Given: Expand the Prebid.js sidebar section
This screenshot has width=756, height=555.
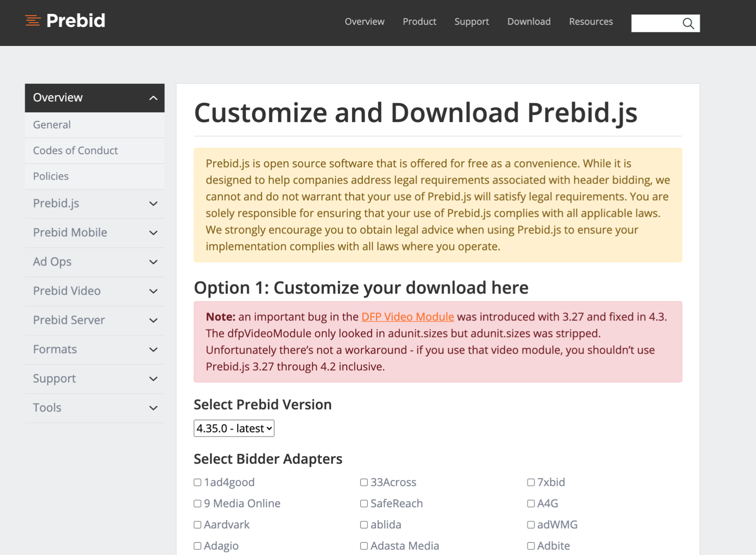Looking at the screenshot, I should (153, 204).
